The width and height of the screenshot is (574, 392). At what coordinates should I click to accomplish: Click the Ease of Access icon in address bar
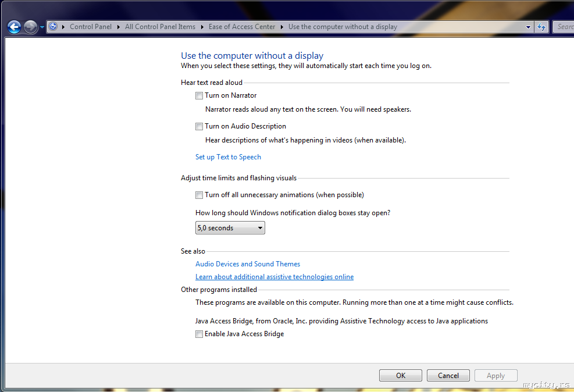(x=54, y=27)
